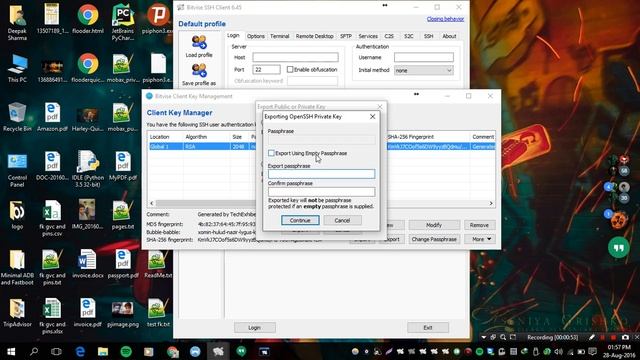The width and height of the screenshot is (640, 360).
Task: Select the logo file on desktop
Action: (17, 215)
